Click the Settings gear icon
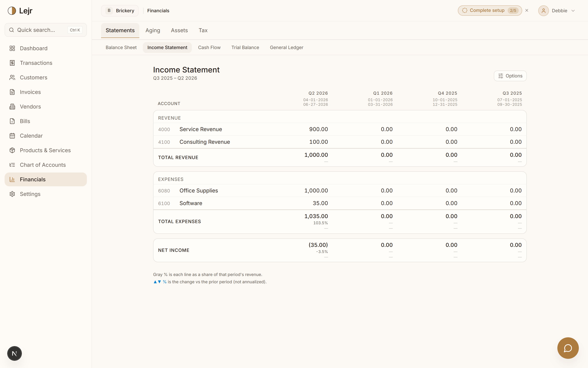Image resolution: width=588 pixels, height=368 pixels. coord(12,194)
